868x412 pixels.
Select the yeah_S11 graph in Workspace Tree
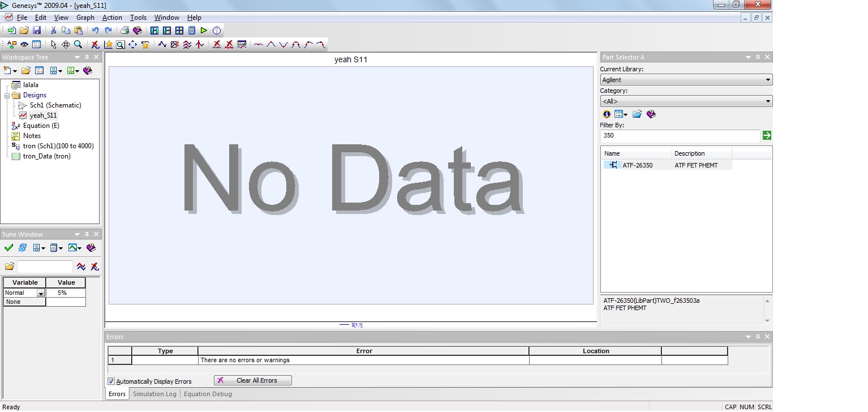44,115
